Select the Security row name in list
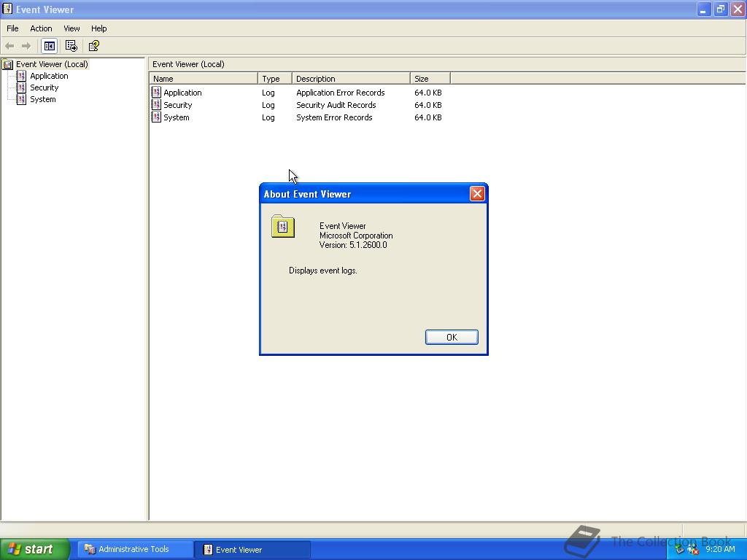Image resolution: width=747 pixels, height=560 pixels. 178,105
